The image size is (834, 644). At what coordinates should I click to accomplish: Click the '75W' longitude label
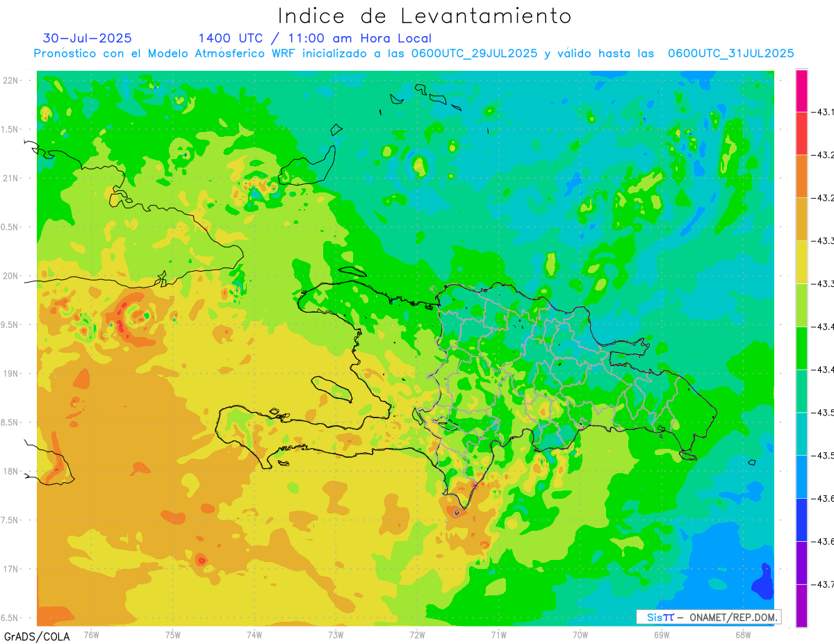point(173,634)
